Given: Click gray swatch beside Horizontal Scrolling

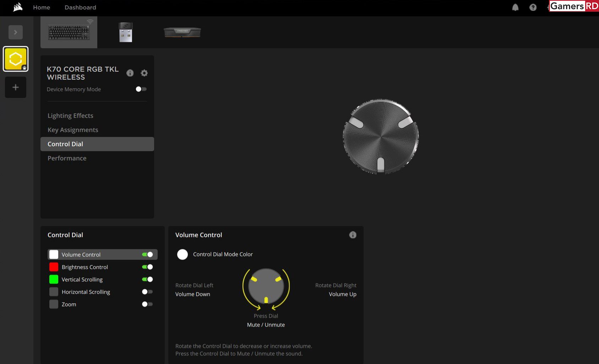Looking at the screenshot, I should coord(54,292).
